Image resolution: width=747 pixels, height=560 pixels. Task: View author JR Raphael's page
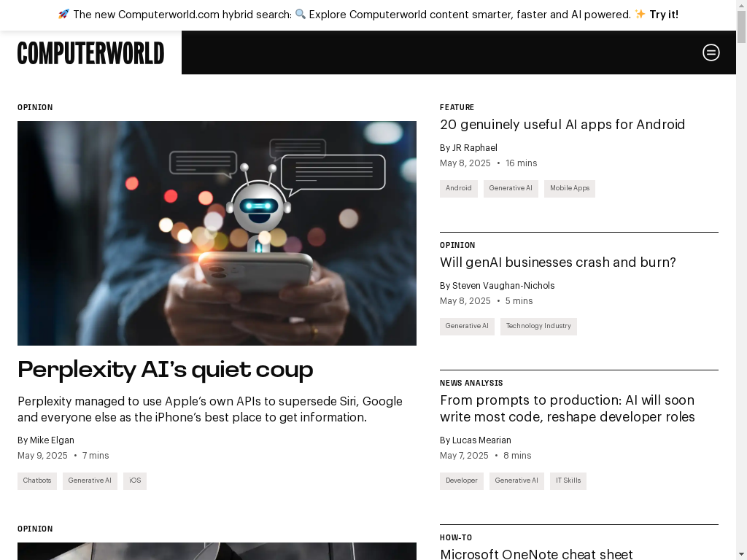[474, 148]
